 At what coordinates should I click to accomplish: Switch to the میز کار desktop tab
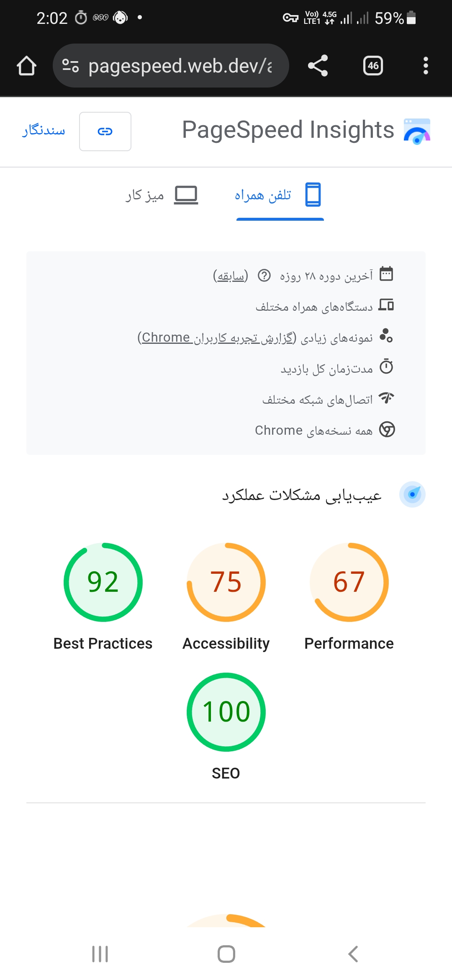(162, 195)
